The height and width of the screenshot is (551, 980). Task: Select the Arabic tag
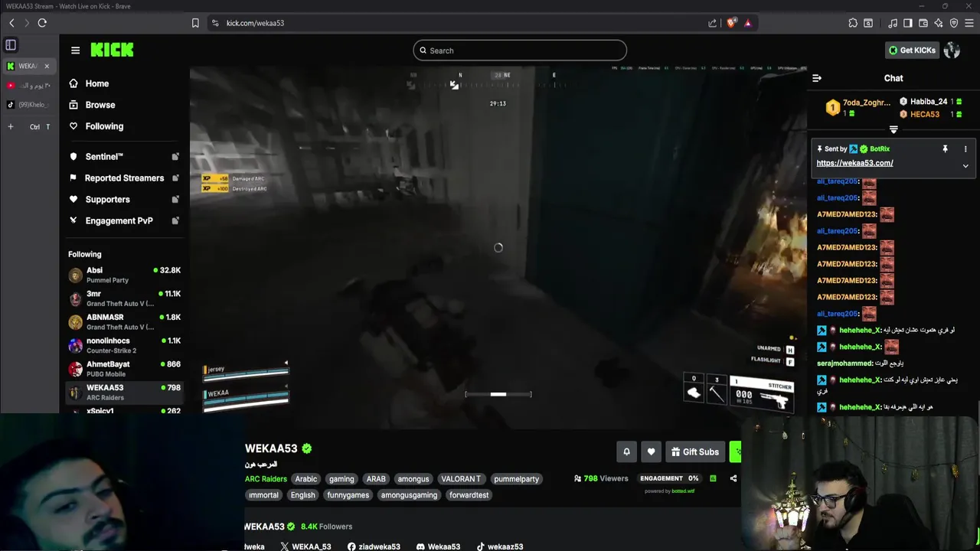[306, 479]
